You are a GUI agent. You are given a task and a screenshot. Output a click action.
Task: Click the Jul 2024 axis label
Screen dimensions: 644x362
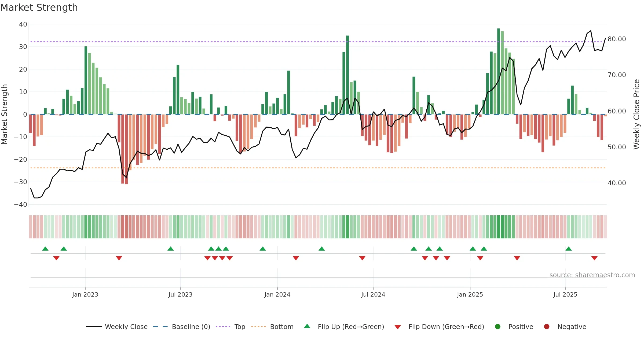[x=373, y=294]
